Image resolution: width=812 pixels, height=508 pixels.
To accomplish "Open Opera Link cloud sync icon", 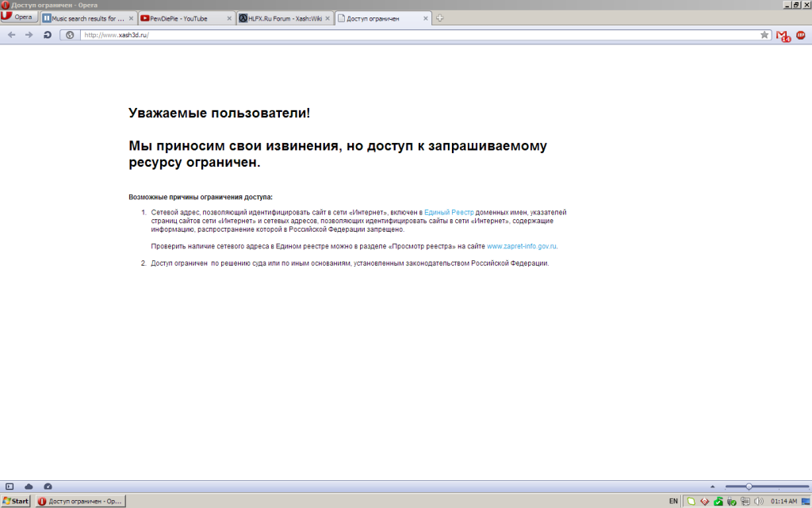I will coord(29,486).
